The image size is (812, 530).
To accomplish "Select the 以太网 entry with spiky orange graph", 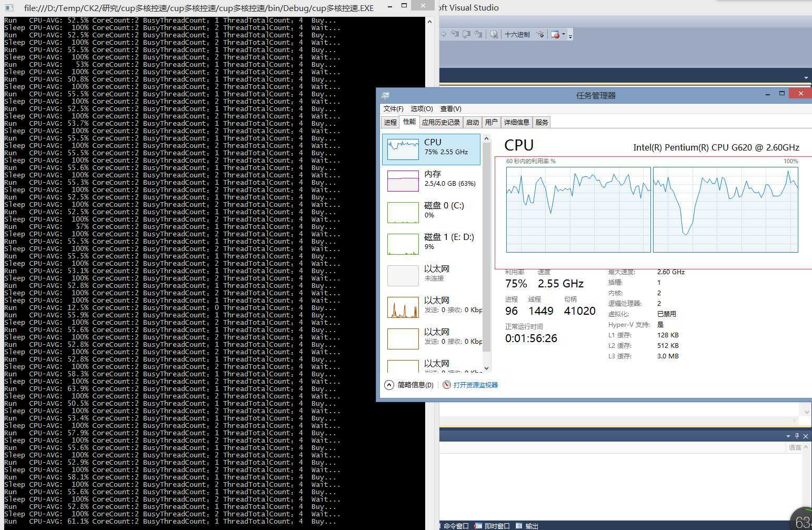I will click(x=432, y=307).
